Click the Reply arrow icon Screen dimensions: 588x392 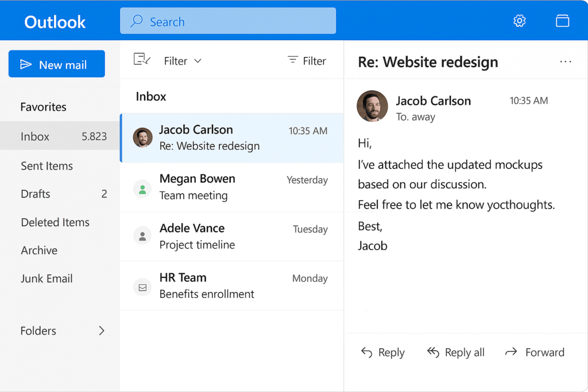[x=366, y=352]
